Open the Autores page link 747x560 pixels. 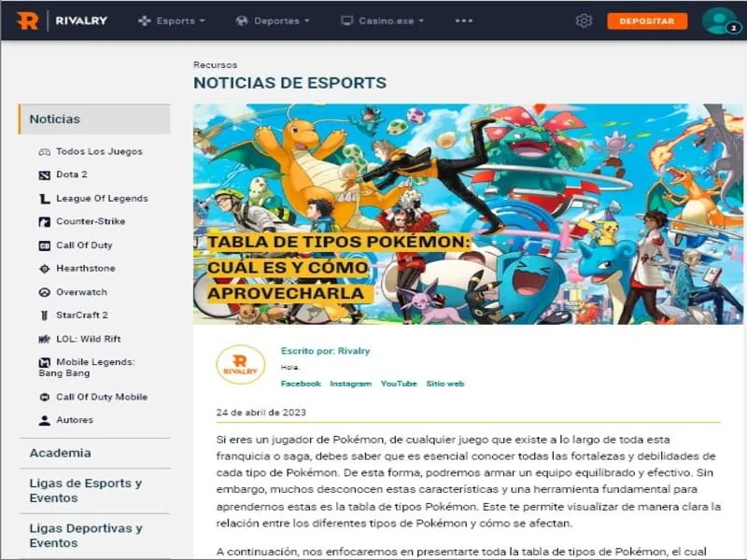pyautogui.click(x=75, y=420)
